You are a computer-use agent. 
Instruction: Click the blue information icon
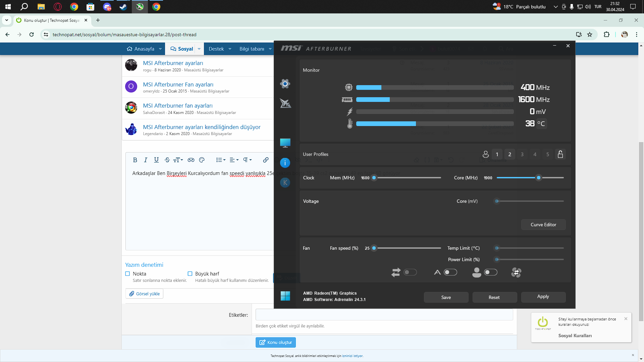[x=285, y=163]
